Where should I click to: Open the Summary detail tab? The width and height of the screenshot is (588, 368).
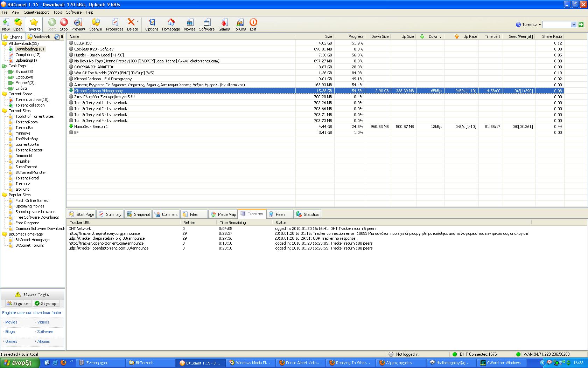click(x=110, y=214)
